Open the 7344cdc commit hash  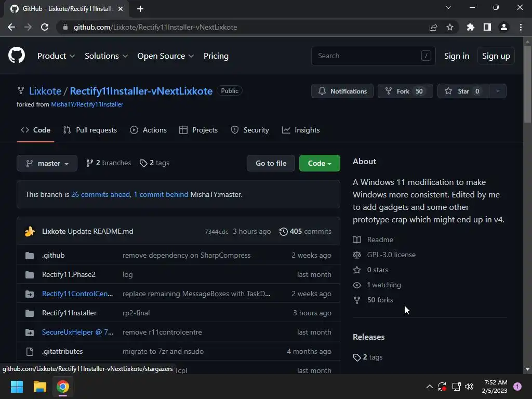pyautogui.click(x=216, y=232)
